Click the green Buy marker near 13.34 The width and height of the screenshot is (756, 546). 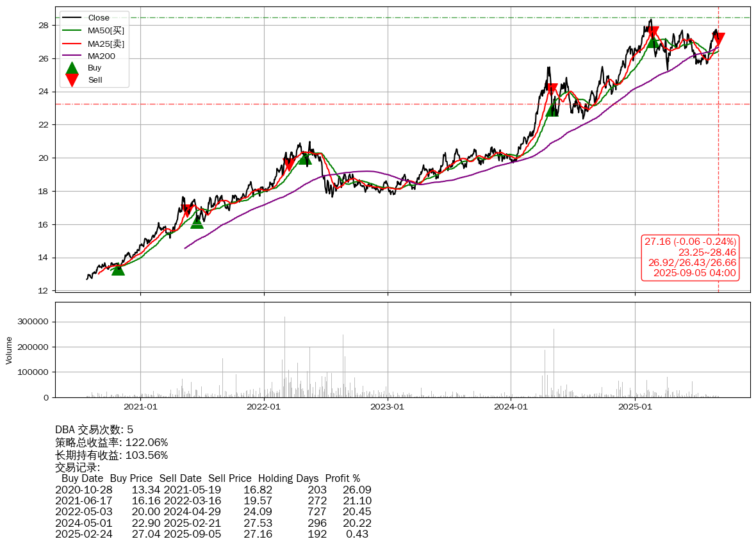pyautogui.click(x=118, y=269)
